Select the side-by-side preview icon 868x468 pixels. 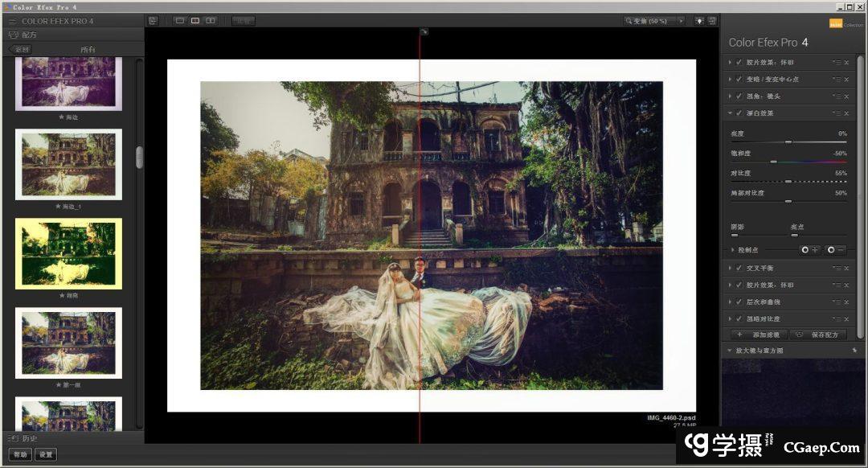click(x=211, y=21)
